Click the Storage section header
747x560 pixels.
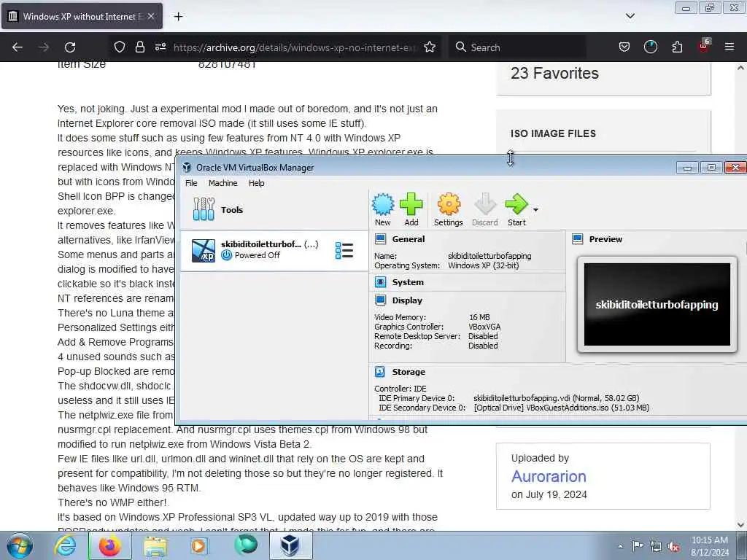point(409,372)
